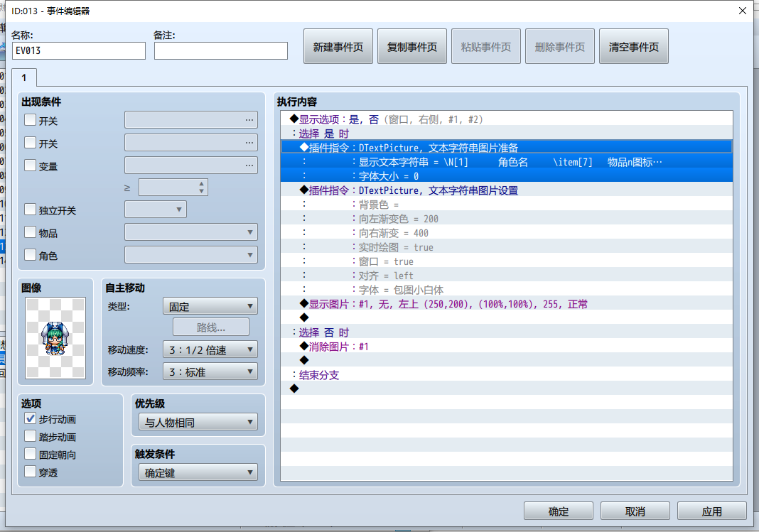Open the 触发条件 dropdown 确定键

point(198,472)
